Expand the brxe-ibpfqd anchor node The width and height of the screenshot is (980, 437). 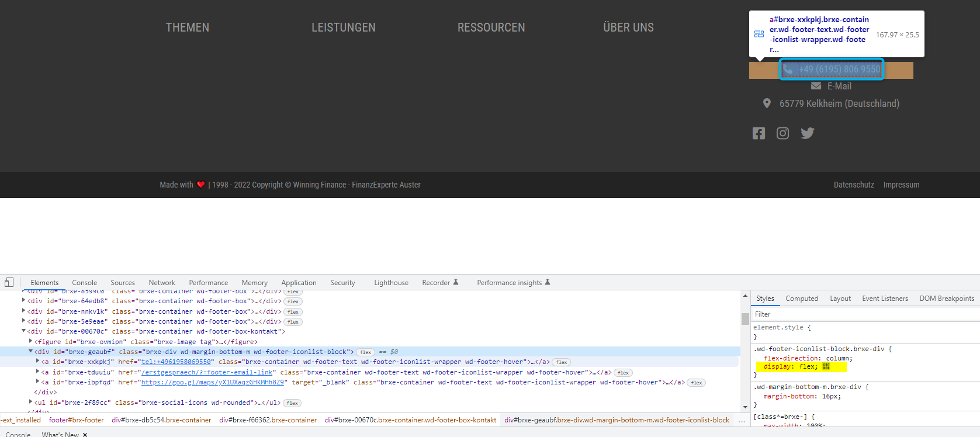tap(37, 381)
